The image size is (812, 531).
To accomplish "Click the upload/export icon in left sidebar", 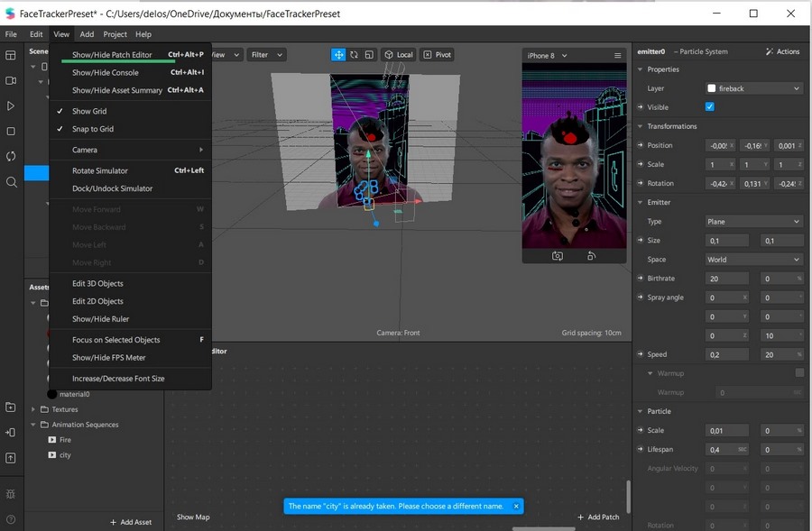I will [11, 458].
